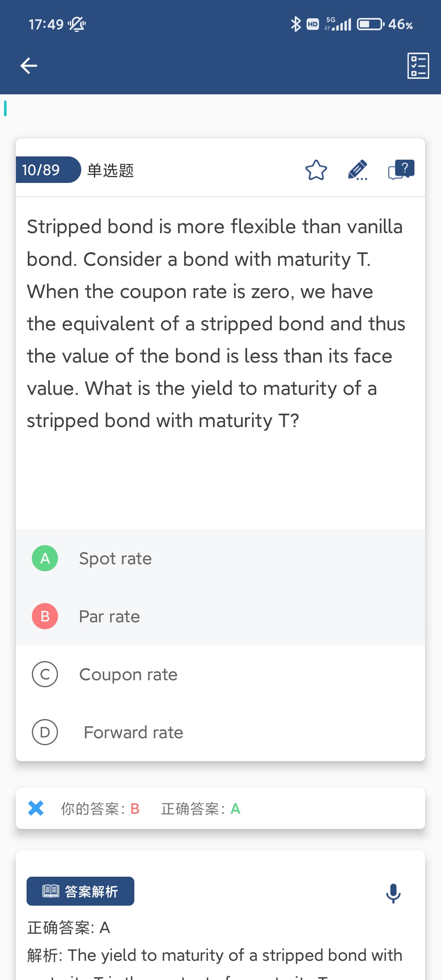441x980 pixels.
Task: Favorite this question with the star icon
Action: 316,170
